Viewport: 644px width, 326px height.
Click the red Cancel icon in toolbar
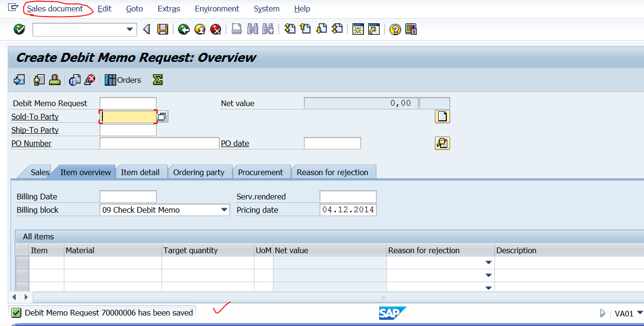point(216,30)
